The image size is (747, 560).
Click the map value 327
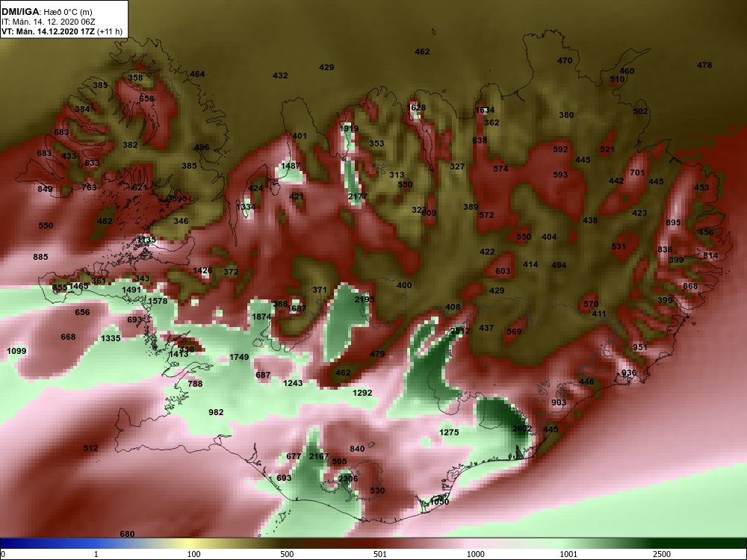coord(457,167)
